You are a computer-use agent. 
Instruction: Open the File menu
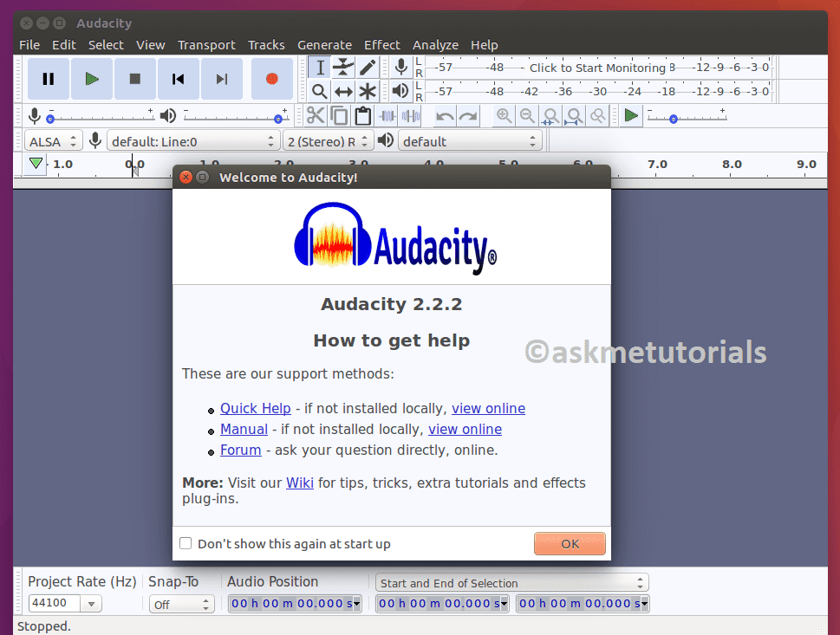pyautogui.click(x=29, y=45)
